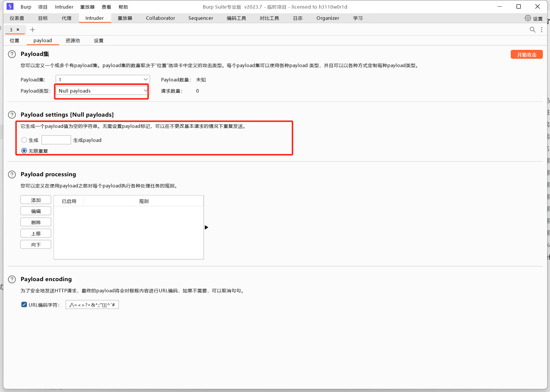
Task: Select the 生成 radio button
Action: tap(24, 140)
